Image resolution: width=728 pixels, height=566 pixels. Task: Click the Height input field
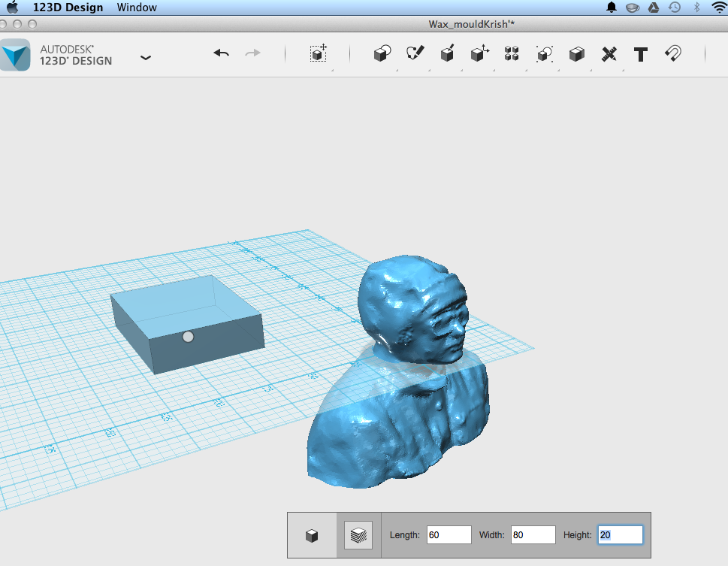(620, 534)
